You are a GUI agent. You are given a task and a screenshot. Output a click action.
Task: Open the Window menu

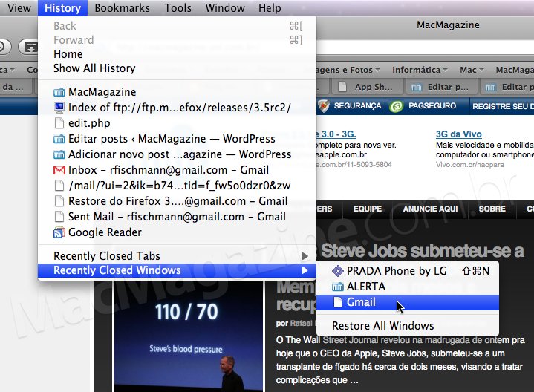225,7
